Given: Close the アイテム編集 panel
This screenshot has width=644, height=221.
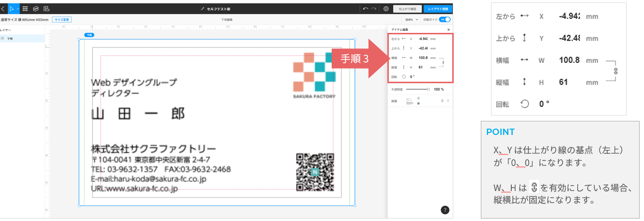Looking at the screenshot, I should (x=448, y=30).
